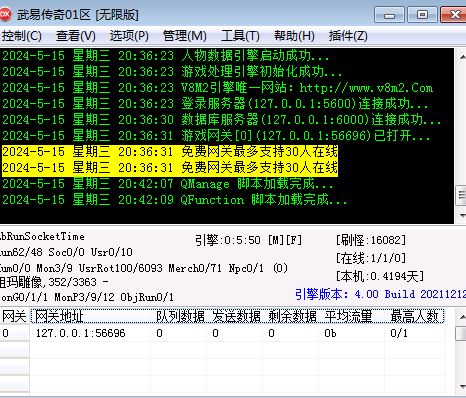
Task: Click the 引擎版本 4.00 Build text
Action: click(380, 294)
